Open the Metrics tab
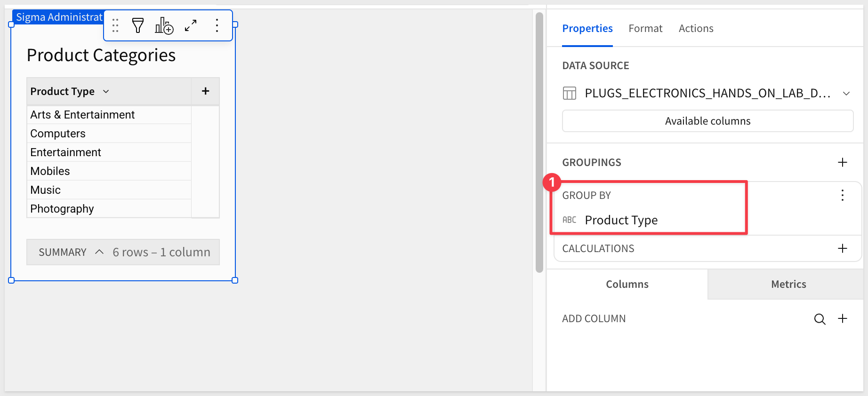The height and width of the screenshot is (396, 868). pos(788,284)
